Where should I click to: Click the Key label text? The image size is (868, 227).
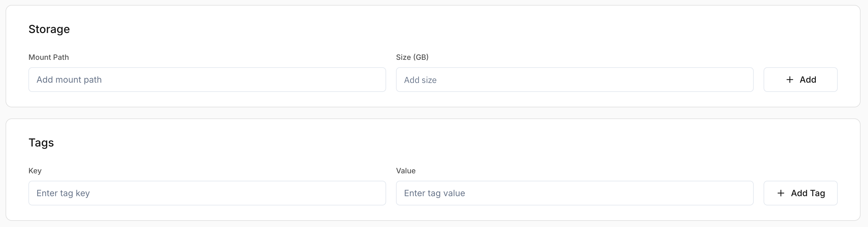(x=35, y=171)
